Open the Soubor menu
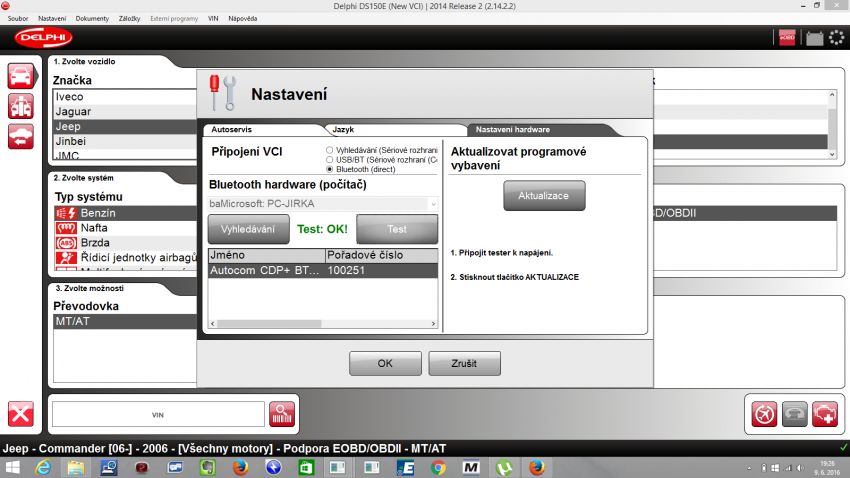Screen dimensions: 850x478 [x=18, y=18]
